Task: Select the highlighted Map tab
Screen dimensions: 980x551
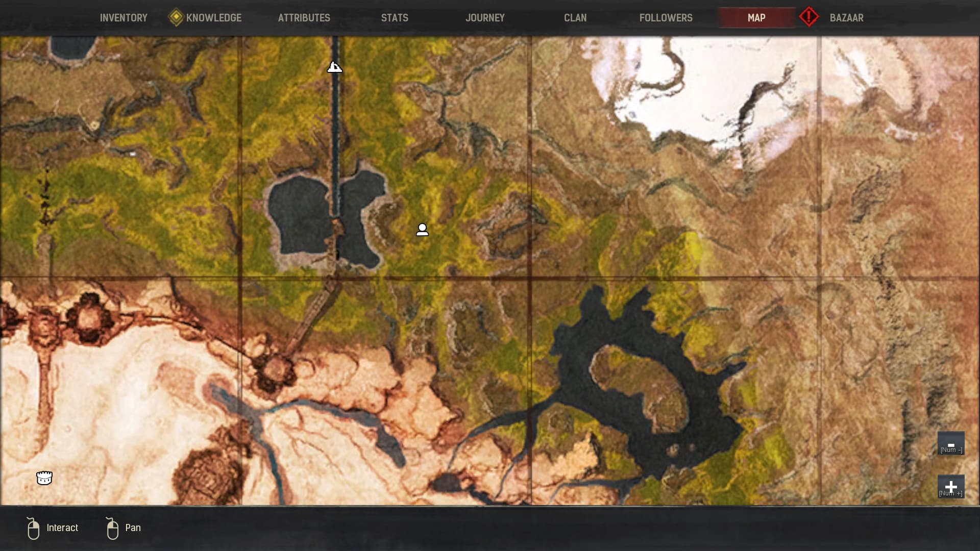Action: point(756,18)
